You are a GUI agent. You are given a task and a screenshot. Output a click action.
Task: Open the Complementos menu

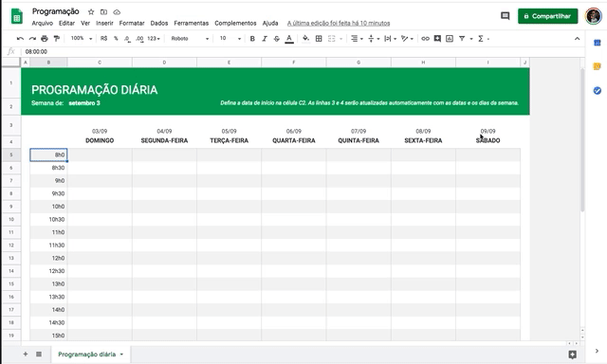235,23
